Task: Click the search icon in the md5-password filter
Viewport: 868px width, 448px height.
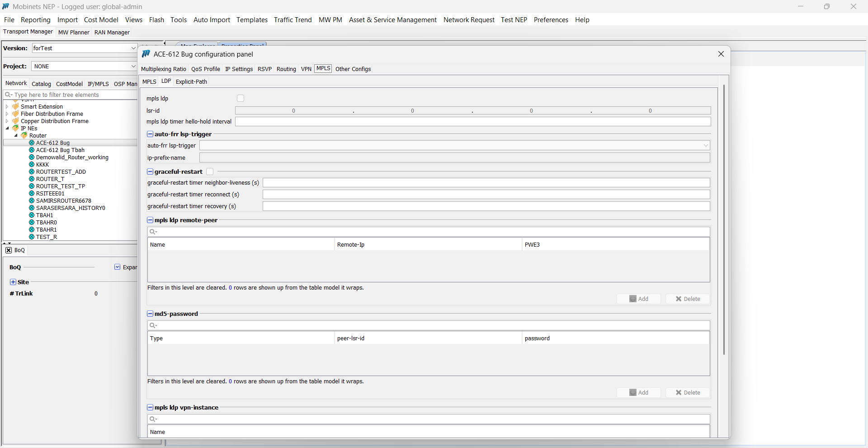Action: [153, 325]
